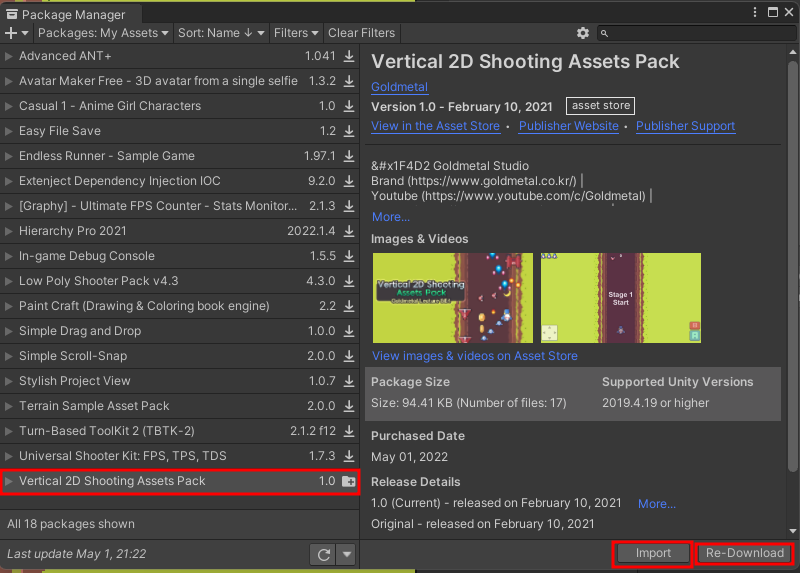Click the Re-Download button
800x573 pixels.
click(744, 553)
